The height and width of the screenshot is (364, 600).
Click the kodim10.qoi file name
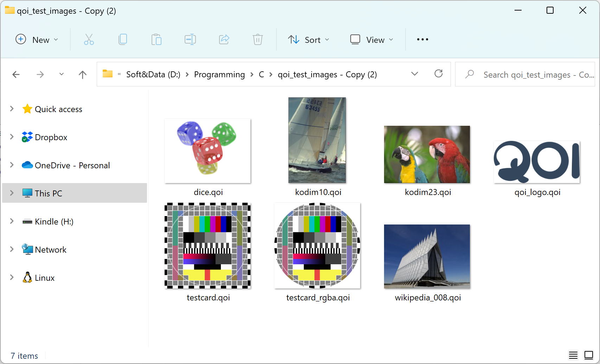[x=318, y=192]
